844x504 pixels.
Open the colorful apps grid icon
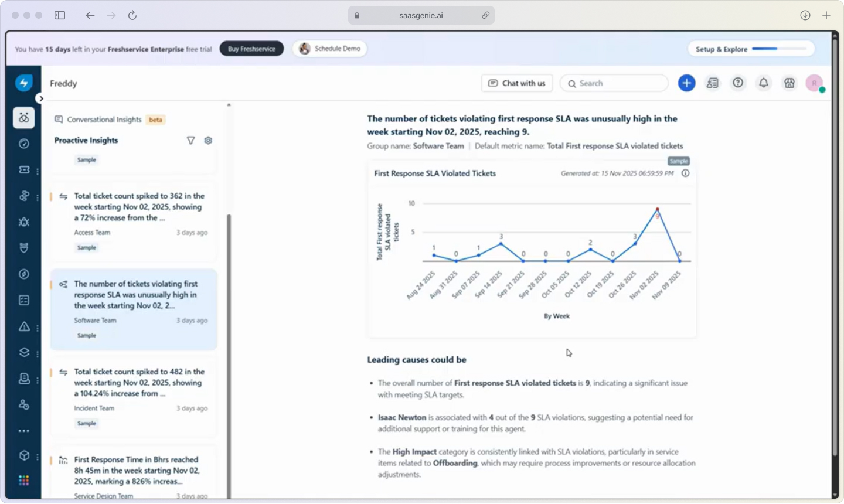[x=24, y=481]
